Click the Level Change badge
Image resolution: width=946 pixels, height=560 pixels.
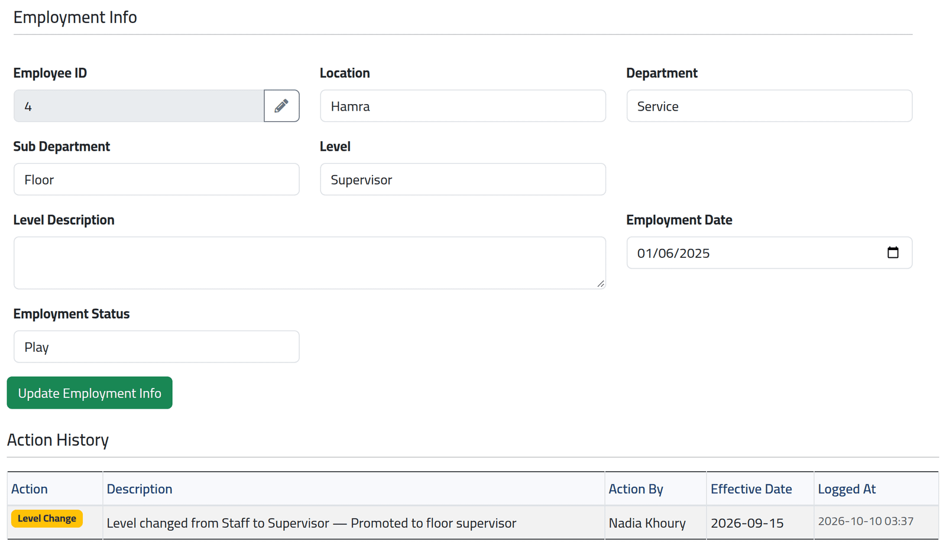[47, 519]
